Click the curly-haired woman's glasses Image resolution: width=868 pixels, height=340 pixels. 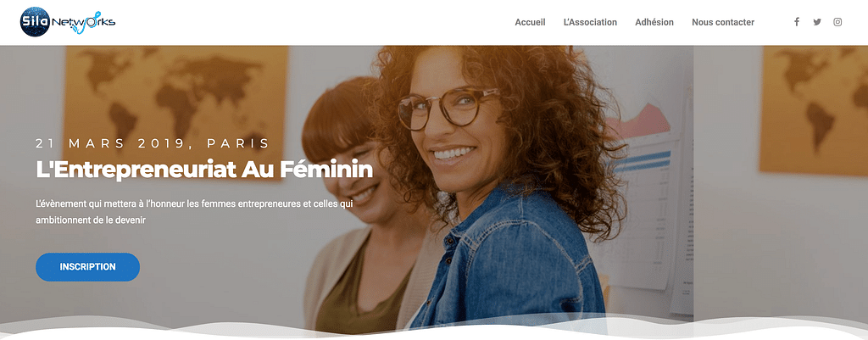pos(448,108)
